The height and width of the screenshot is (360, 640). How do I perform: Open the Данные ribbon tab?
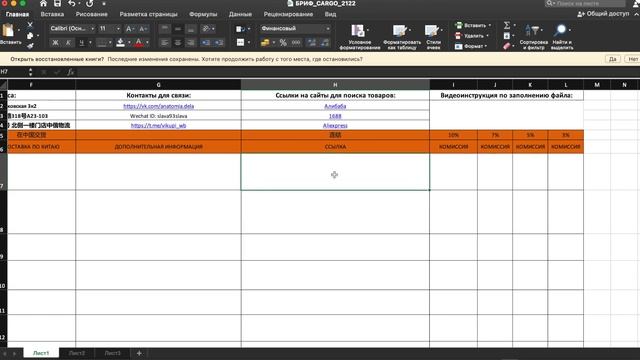pyautogui.click(x=240, y=14)
